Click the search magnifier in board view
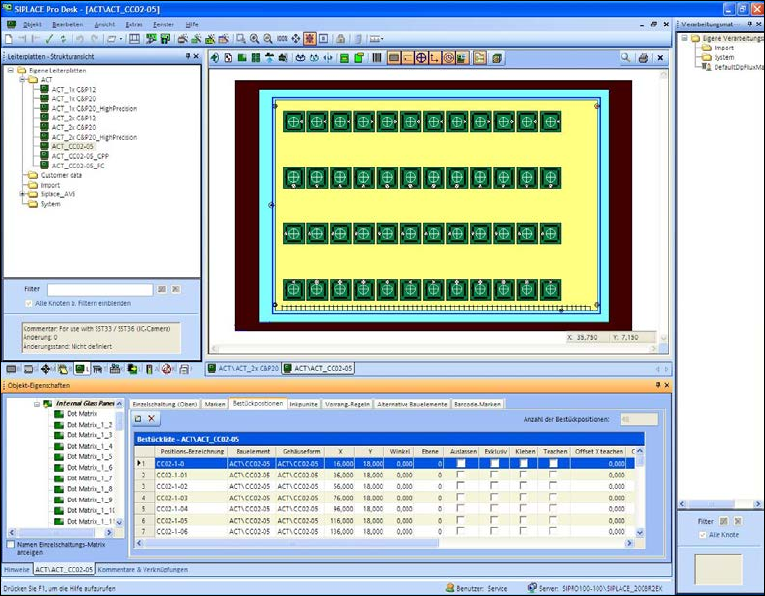 [625, 58]
